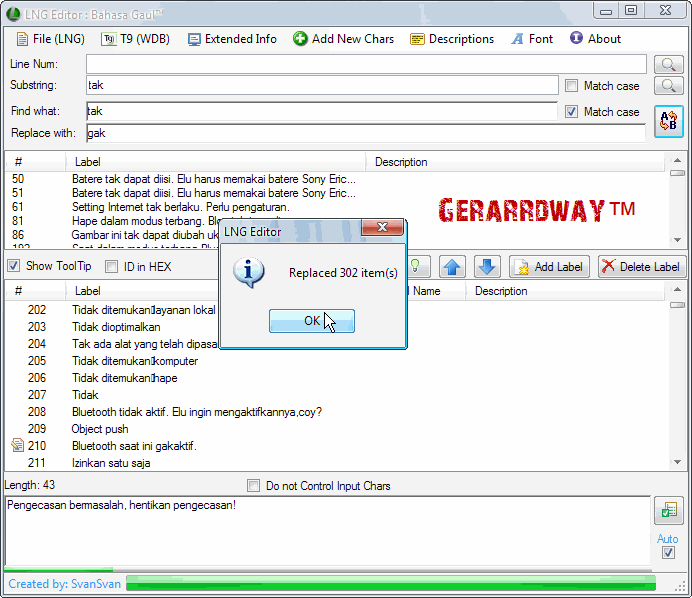Toggle the Auto checkbox
The width and height of the screenshot is (692, 598).
668,553
